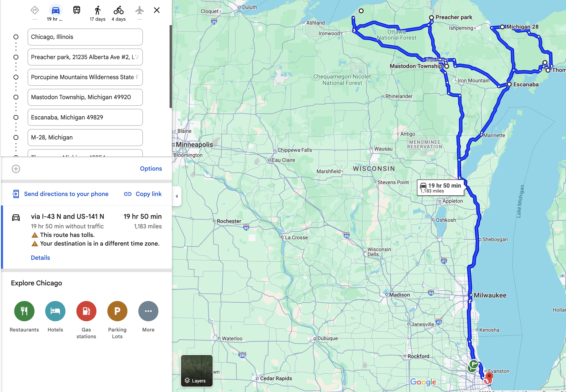Collapse the side panel with the arrow
Viewport: 566px width, 392px height.
click(x=177, y=196)
